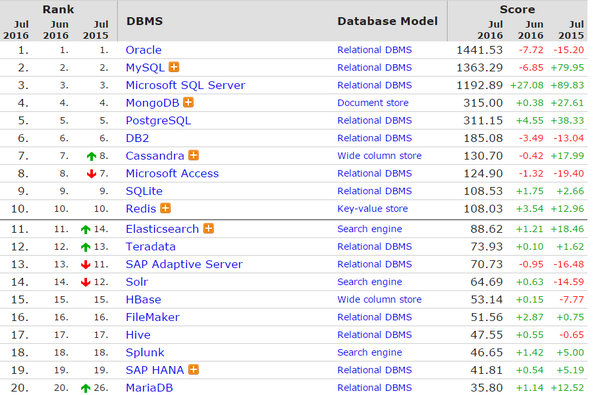Click Redis score value 108.03
The height and width of the screenshot is (395, 600).
pos(483,209)
